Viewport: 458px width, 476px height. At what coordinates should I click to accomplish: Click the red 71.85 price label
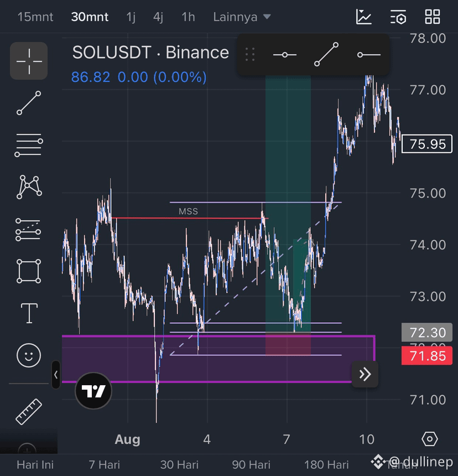pyautogui.click(x=427, y=355)
